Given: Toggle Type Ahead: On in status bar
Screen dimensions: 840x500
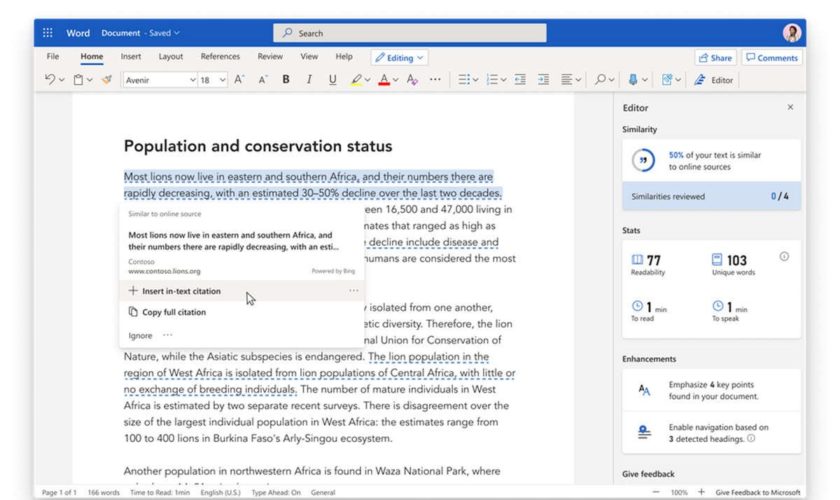Looking at the screenshot, I should [272, 493].
